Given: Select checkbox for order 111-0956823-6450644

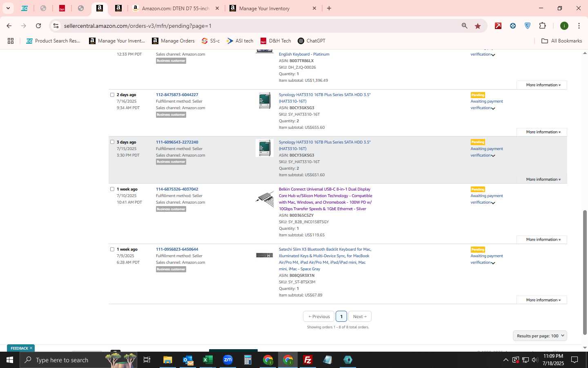Looking at the screenshot, I should 112,249.
